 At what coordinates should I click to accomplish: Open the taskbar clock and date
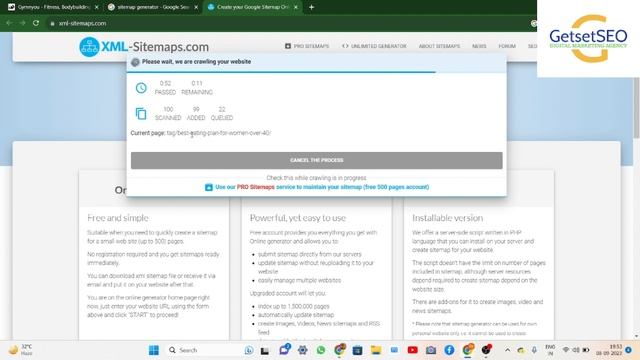click(x=609, y=350)
